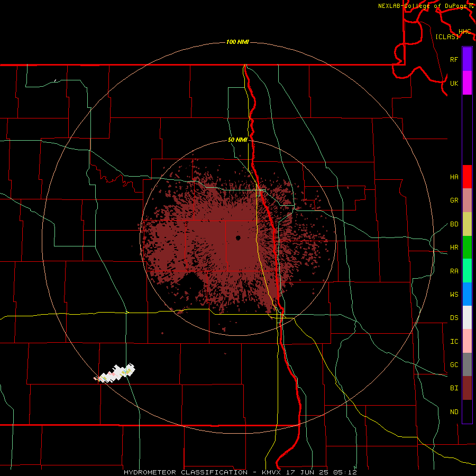The width and height of the screenshot is (476, 476).
Task: Click the black radar site dot at center
Action: pyautogui.click(x=238, y=237)
